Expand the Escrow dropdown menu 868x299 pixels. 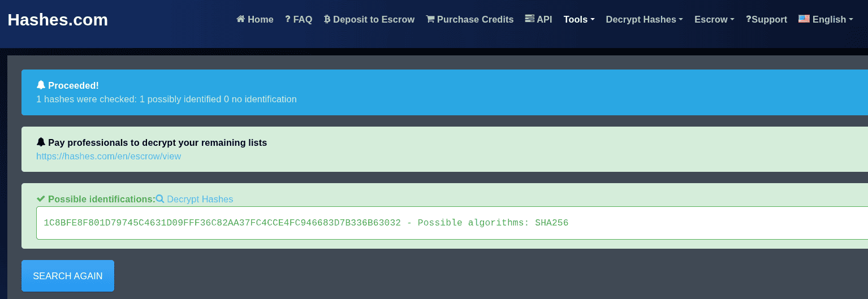pos(714,19)
